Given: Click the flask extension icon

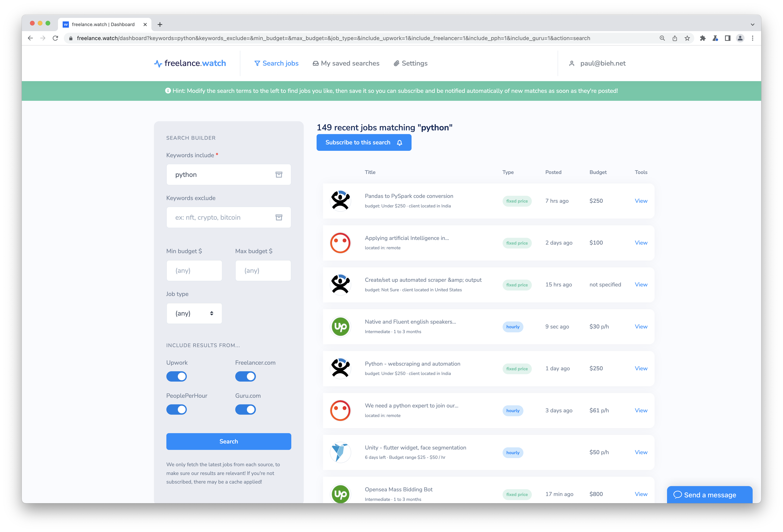Looking at the screenshot, I should point(715,38).
